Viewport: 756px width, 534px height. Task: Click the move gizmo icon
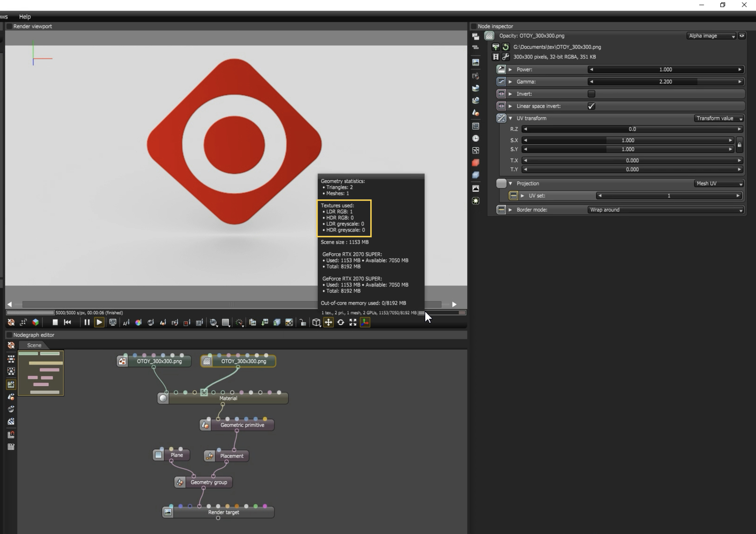pyautogui.click(x=328, y=322)
